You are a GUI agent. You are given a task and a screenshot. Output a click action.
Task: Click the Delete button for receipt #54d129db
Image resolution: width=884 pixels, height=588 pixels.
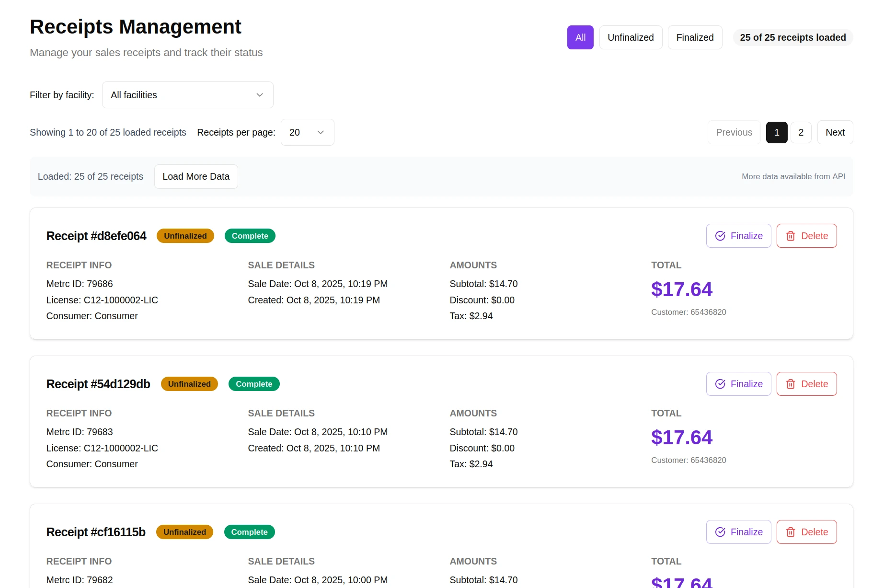point(806,383)
